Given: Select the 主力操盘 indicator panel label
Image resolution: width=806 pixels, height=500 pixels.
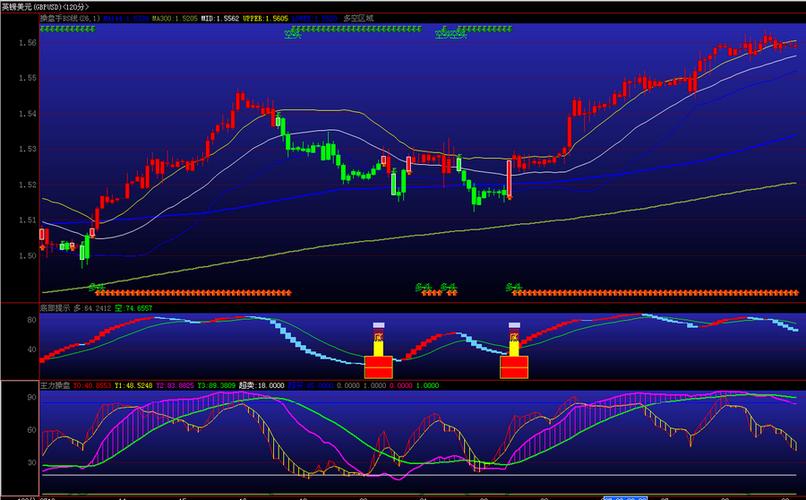Looking at the screenshot, I should pos(22,384).
